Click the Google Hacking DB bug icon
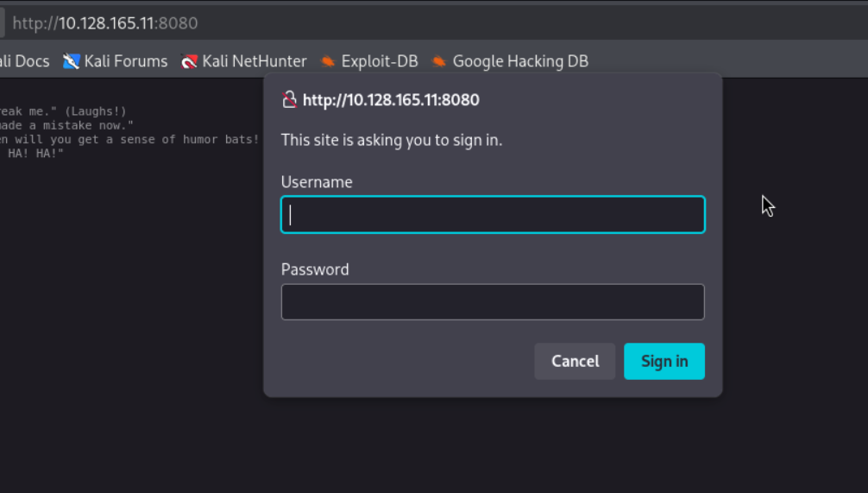Image resolution: width=868 pixels, height=493 pixels. tap(439, 61)
